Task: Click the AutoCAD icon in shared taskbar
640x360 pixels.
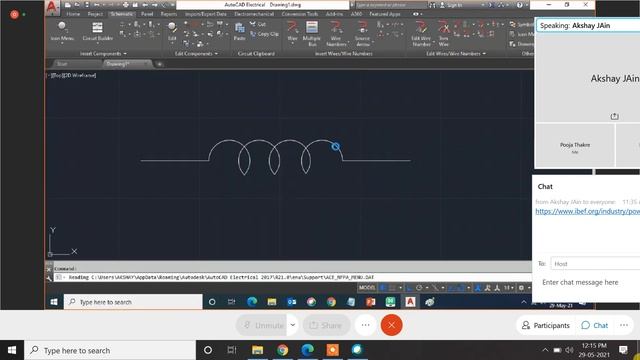Action: click(410, 302)
